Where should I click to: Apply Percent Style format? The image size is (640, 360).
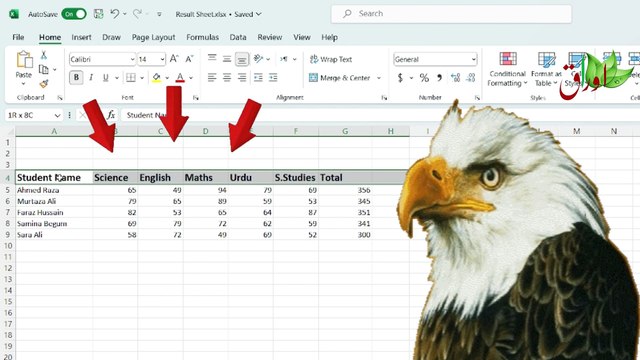point(424,78)
